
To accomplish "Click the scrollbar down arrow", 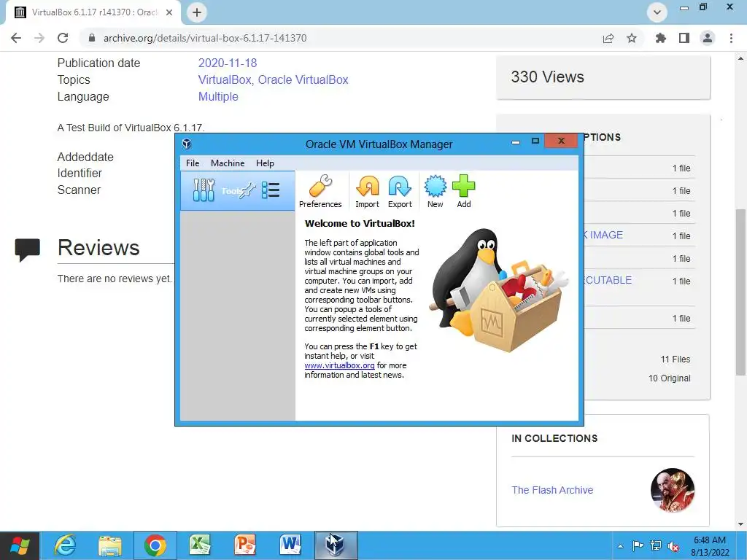I will (x=740, y=524).
